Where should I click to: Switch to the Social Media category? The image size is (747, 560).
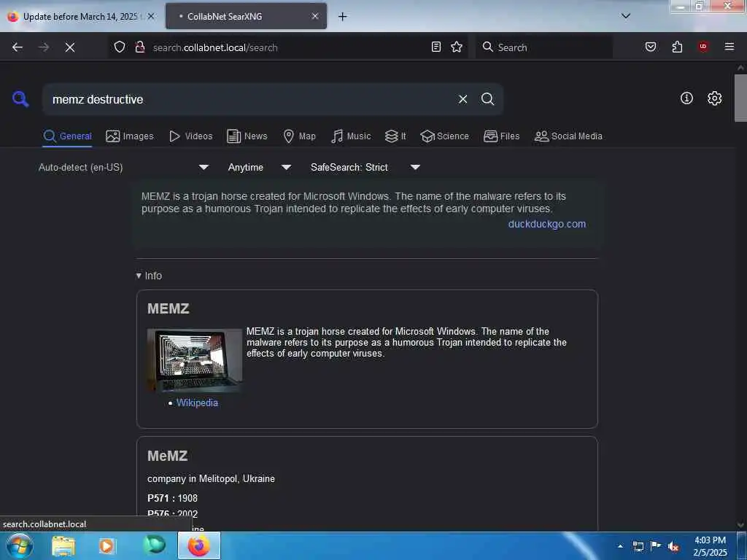pyautogui.click(x=568, y=136)
